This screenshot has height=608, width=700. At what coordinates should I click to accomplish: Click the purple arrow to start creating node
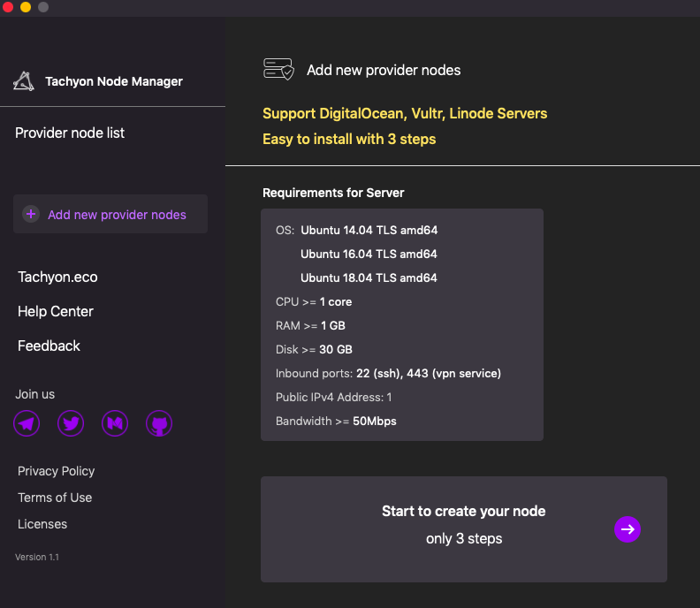(628, 529)
